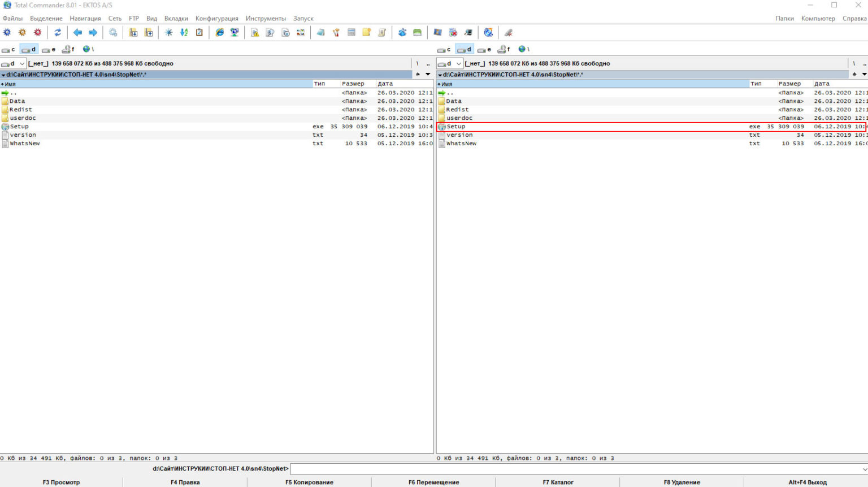The width and height of the screenshot is (868, 487).
Task: Switch left panel to drive c
Action: (8, 50)
